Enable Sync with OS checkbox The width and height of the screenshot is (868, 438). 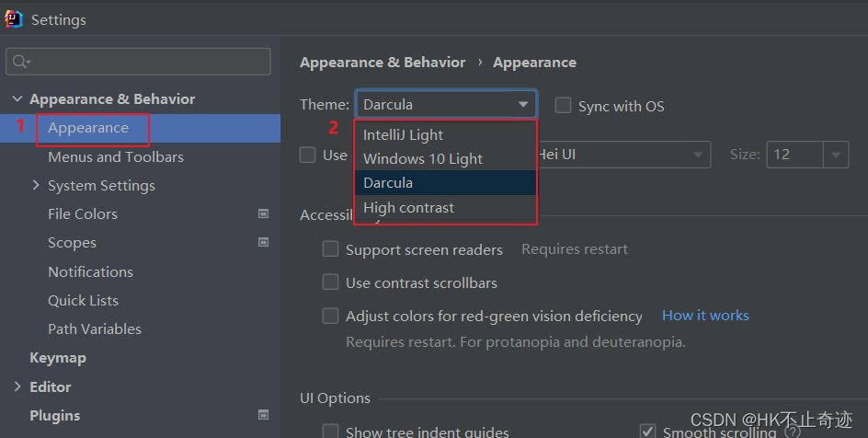pyautogui.click(x=563, y=105)
